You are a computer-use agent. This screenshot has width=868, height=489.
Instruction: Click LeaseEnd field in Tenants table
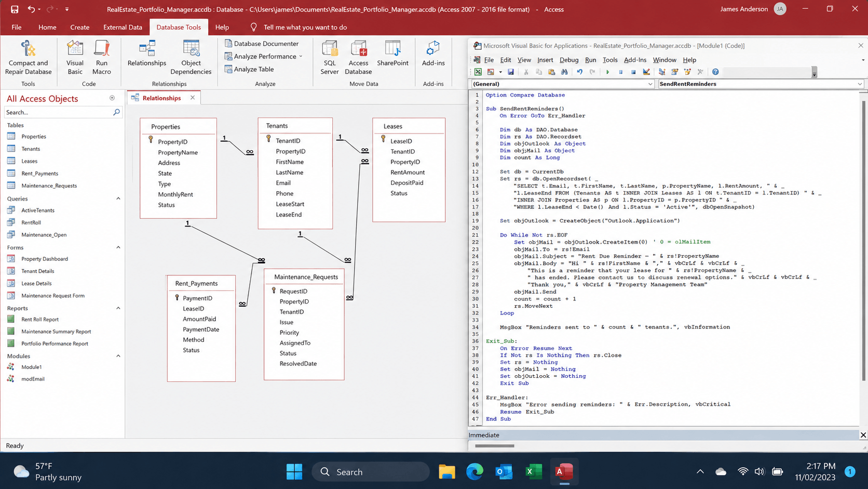click(289, 215)
